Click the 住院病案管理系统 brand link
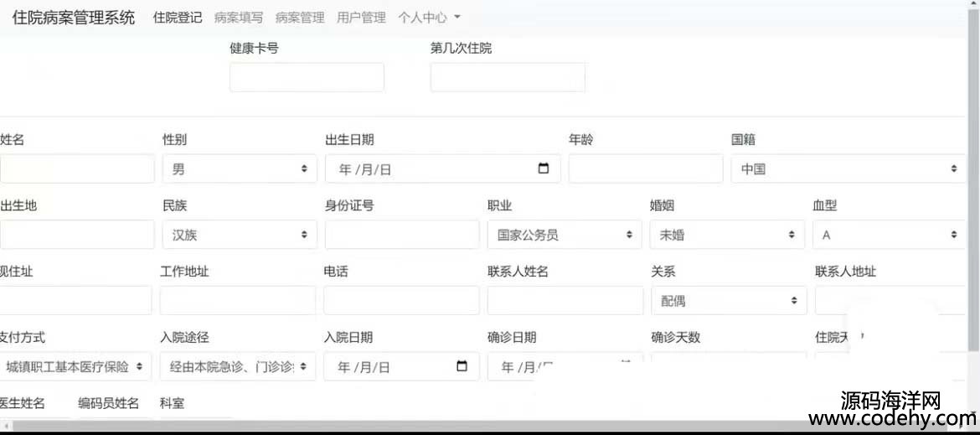 74,18
